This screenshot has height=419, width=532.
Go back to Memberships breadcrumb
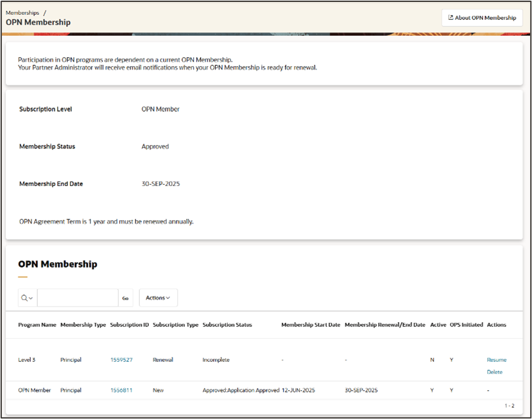click(x=22, y=13)
